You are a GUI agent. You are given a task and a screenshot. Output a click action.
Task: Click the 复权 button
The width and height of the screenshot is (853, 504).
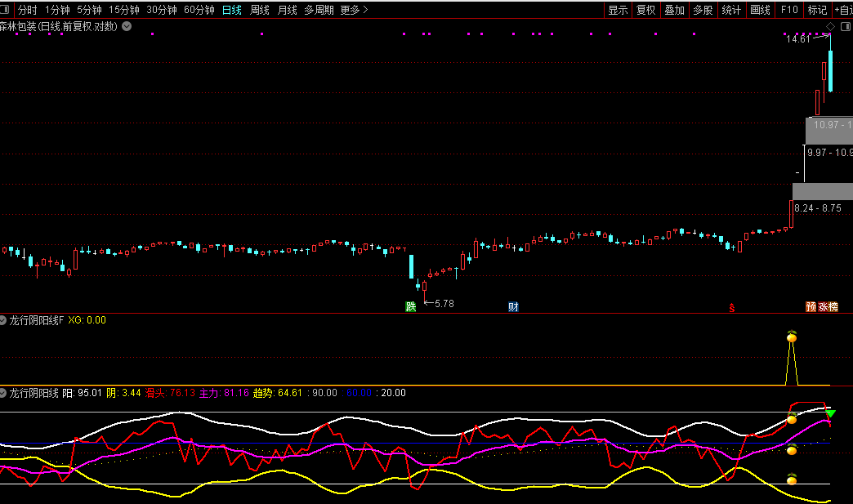[646, 10]
